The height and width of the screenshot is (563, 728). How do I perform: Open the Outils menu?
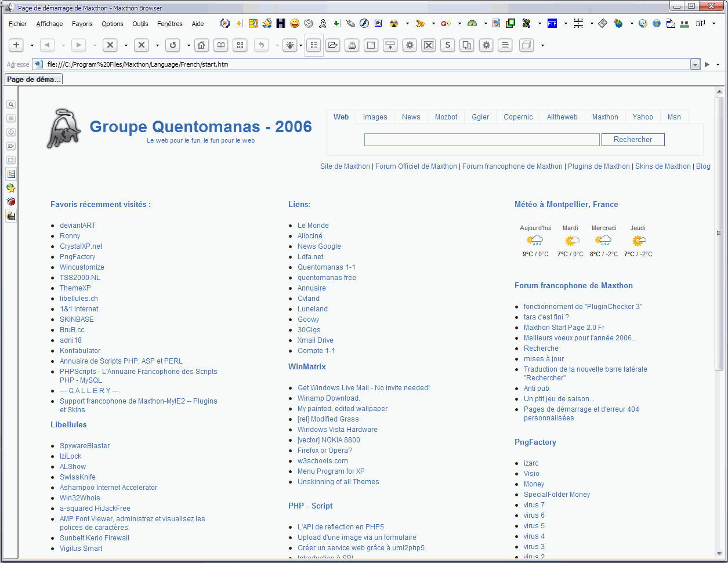click(x=140, y=24)
